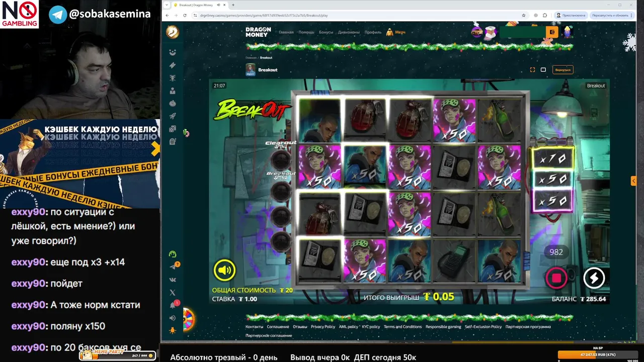This screenshot has width=644, height=362.
Task: Open Terms and Conditions footer link
Action: point(403,327)
